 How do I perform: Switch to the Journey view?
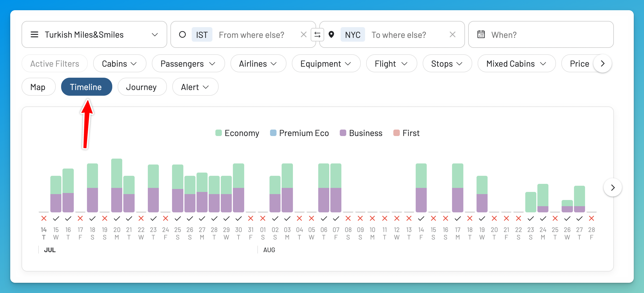pyautogui.click(x=142, y=87)
